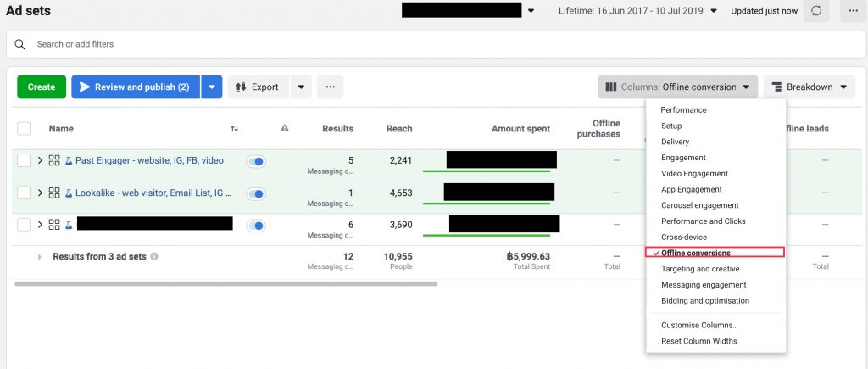Open the three-dot menu next to Export
This screenshot has height=369, width=868.
pyautogui.click(x=330, y=87)
